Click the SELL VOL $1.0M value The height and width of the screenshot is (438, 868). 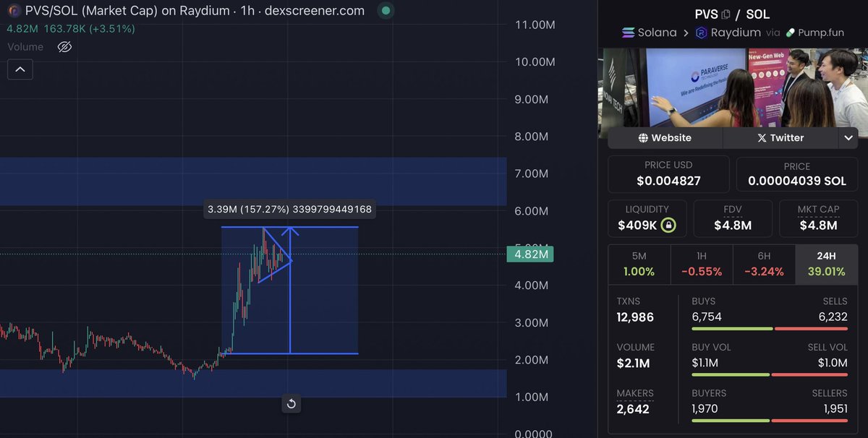pos(833,363)
